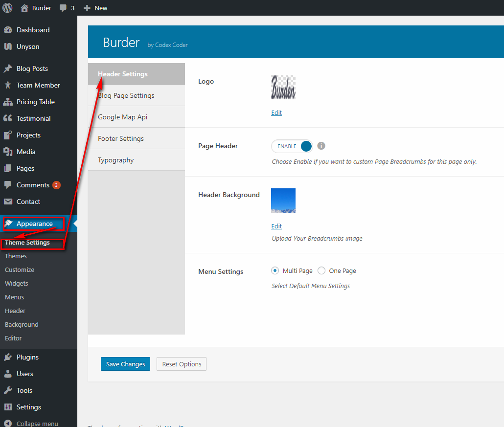504x427 pixels.
Task: Click the Edit link under Logo
Action: [x=276, y=113]
